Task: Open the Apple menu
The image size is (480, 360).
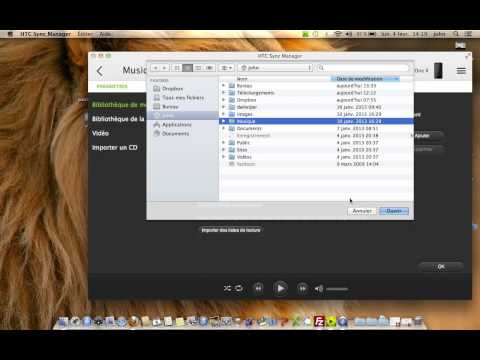Action: pos(10,34)
